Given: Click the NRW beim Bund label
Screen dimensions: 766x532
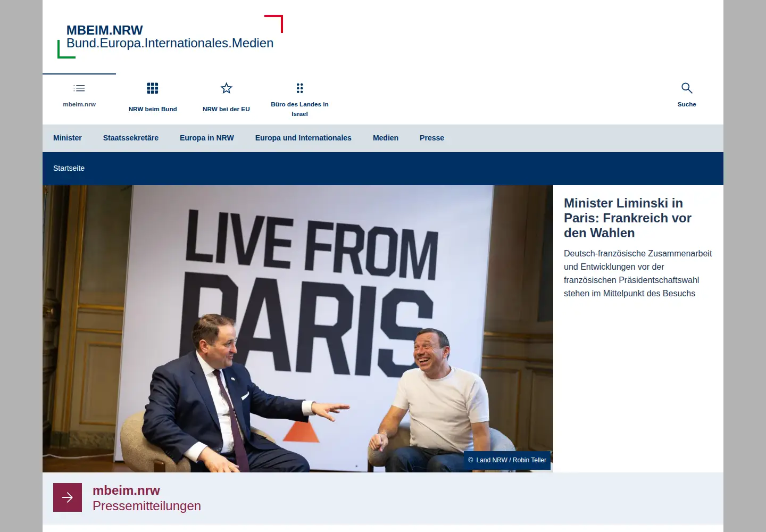Looking at the screenshot, I should [x=153, y=109].
